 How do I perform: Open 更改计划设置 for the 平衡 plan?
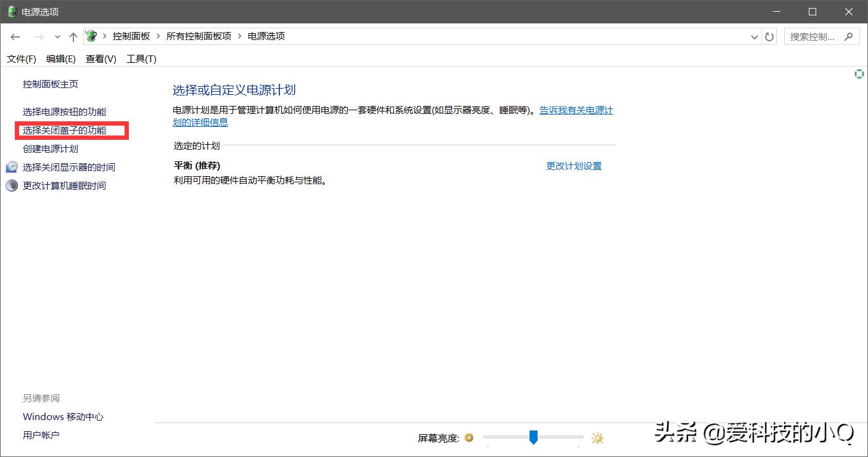(573, 166)
